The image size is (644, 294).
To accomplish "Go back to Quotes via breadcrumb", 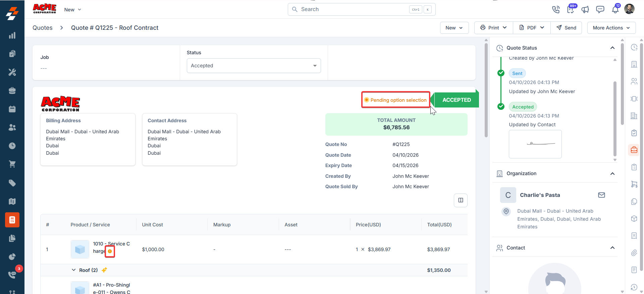I will point(43,28).
